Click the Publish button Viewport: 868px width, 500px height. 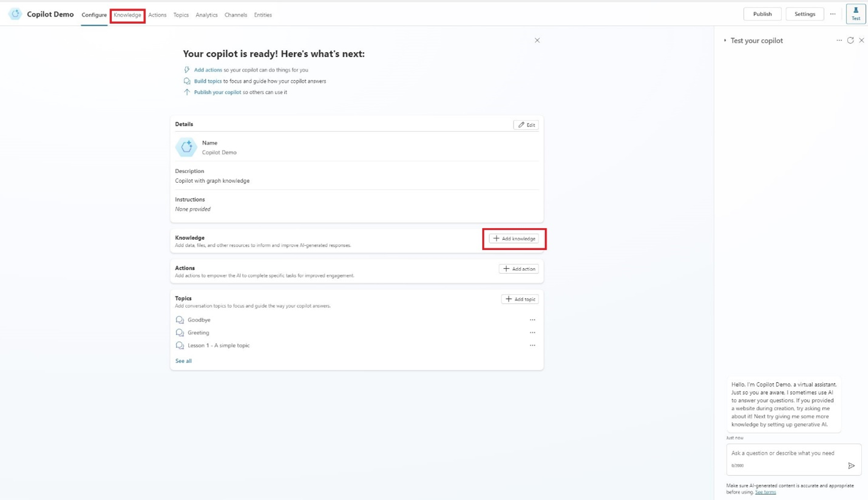762,14
